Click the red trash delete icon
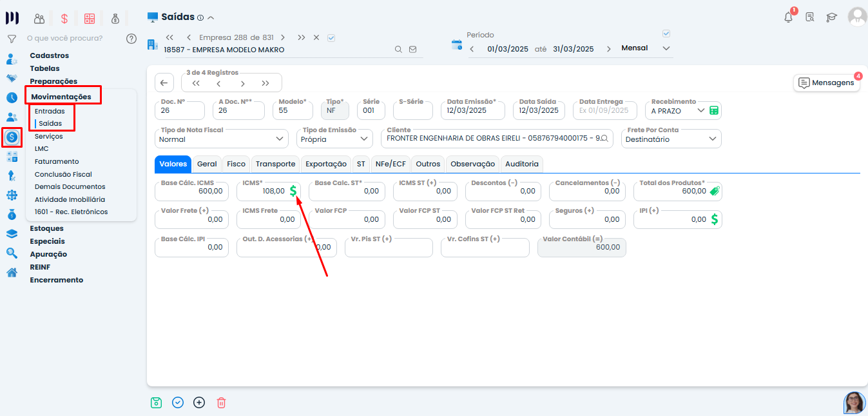The width and height of the screenshot is (868, 416). (221, 402)
